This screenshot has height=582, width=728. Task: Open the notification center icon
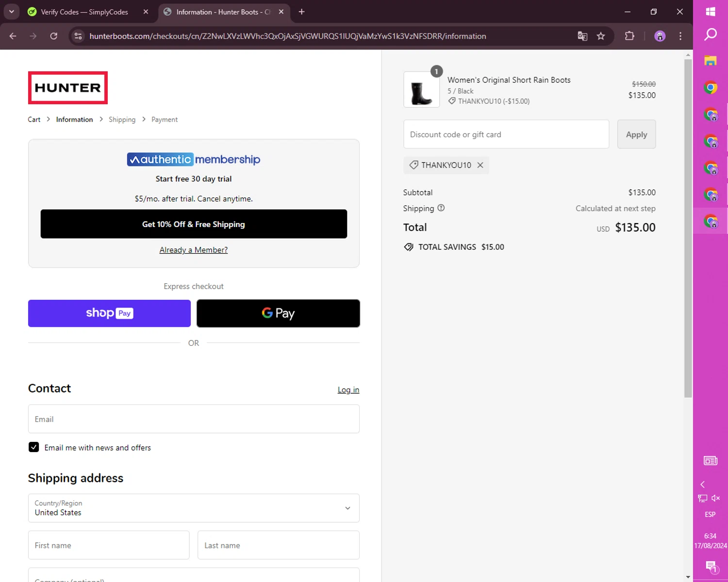point(711,566)
